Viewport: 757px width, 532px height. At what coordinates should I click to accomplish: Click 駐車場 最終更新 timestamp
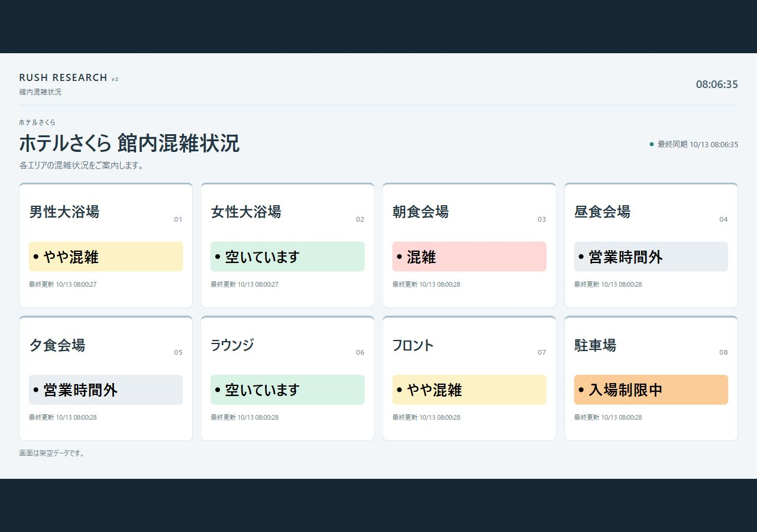pos(608,417)
